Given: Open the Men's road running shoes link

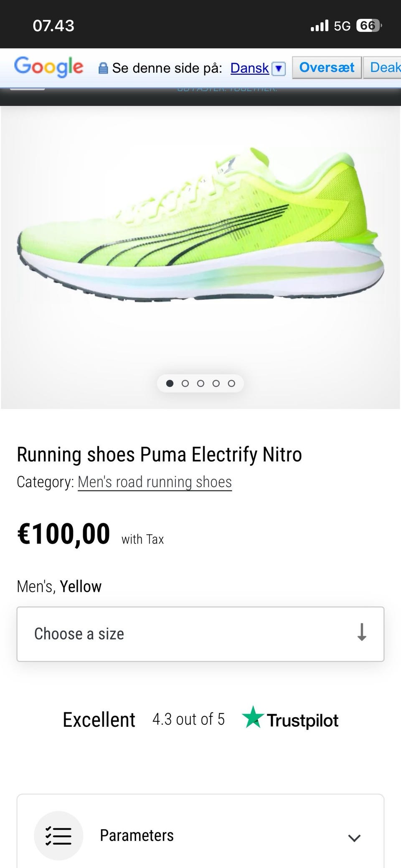Looking at the screenshot, I should pos(155,482).
